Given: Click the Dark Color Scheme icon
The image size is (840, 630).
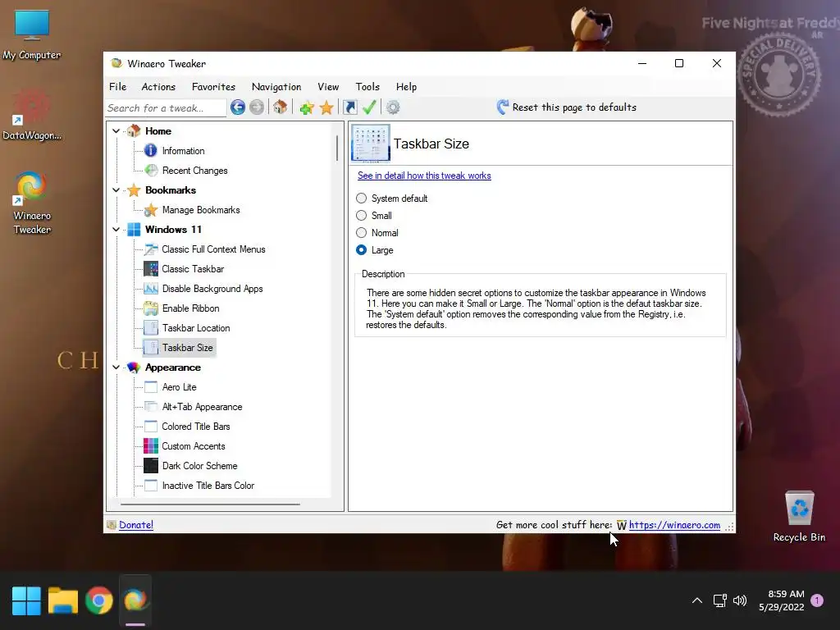Looking at the screenshot, I should [x=151, y=466].
